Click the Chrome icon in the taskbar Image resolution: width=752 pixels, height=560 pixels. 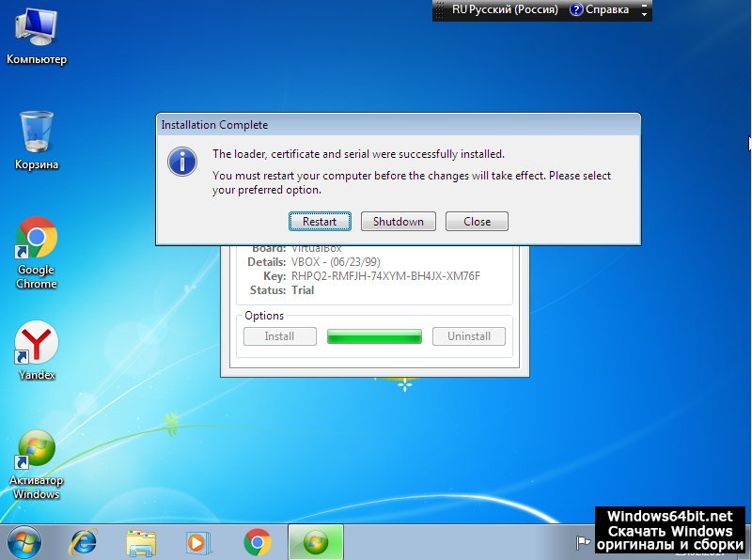point(257,542)
